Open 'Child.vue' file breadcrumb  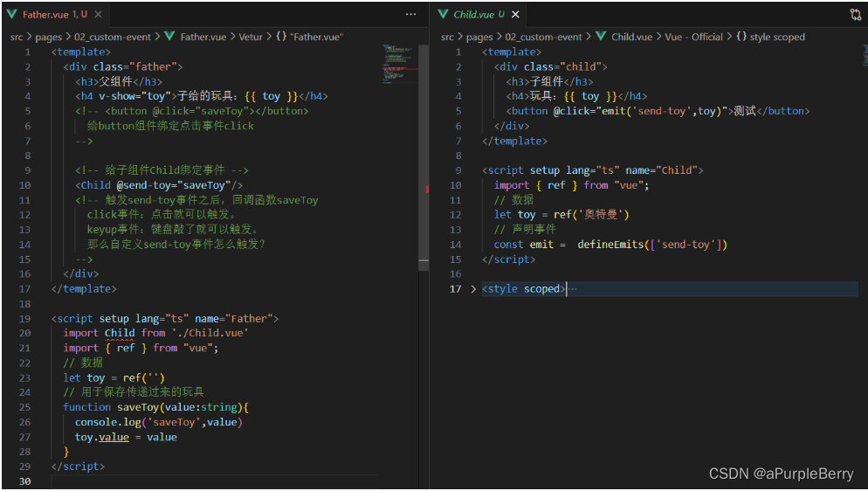coord(631,37)
